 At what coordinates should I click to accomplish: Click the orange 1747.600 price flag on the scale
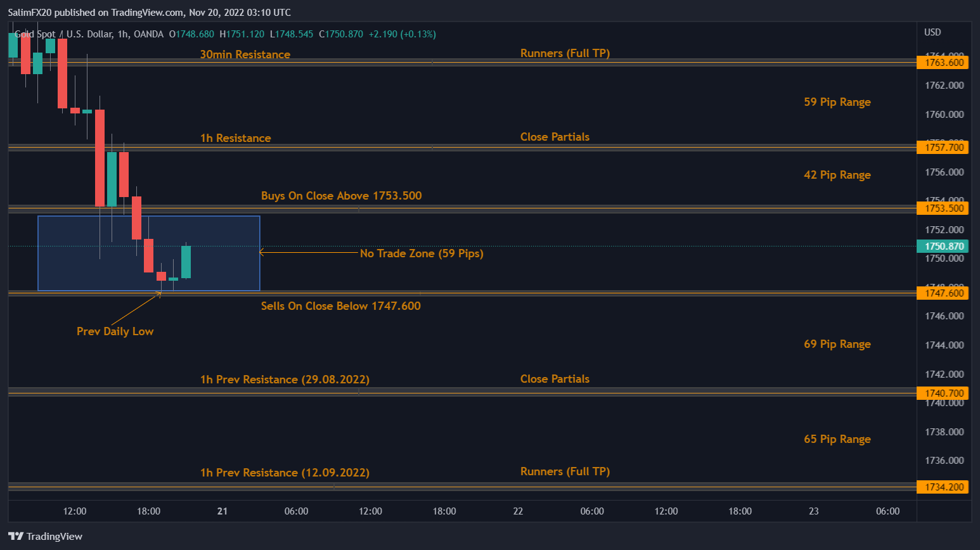point(943,293)
